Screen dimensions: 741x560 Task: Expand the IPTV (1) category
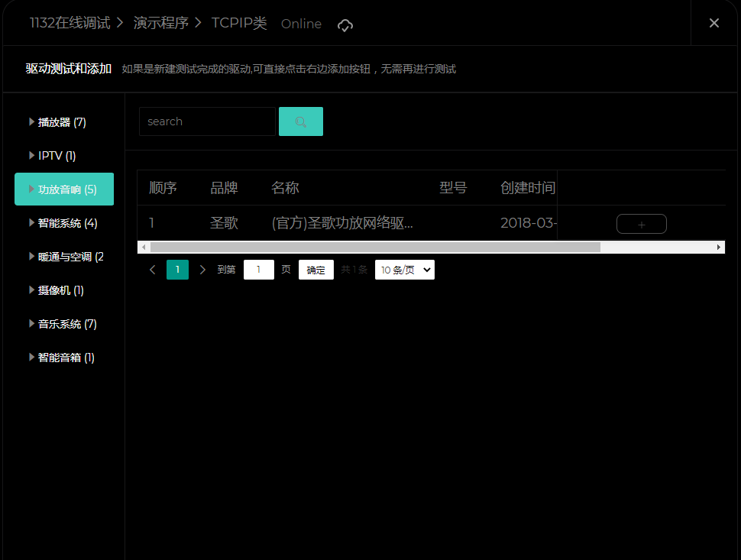[57, 156]
